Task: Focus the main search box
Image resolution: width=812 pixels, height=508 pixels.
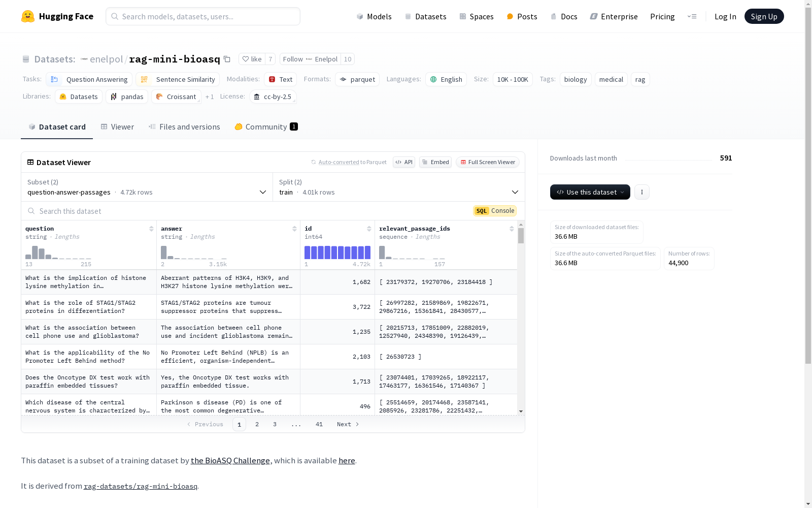Action: 203,16
